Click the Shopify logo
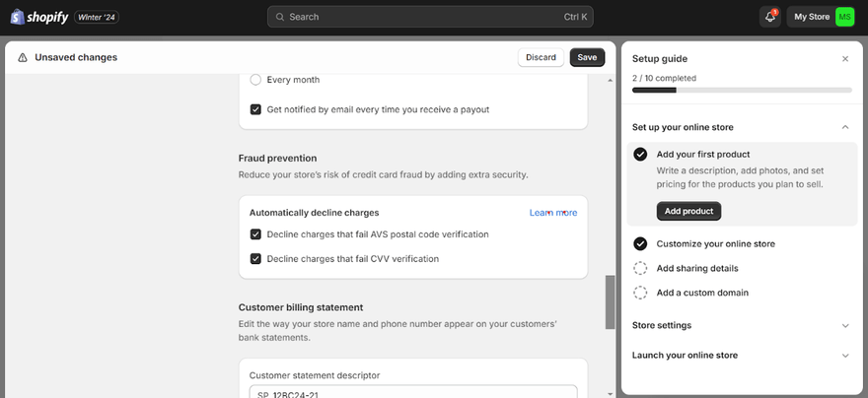The width and height of the screenshot is (868, 398). click(x=38, y=17)
